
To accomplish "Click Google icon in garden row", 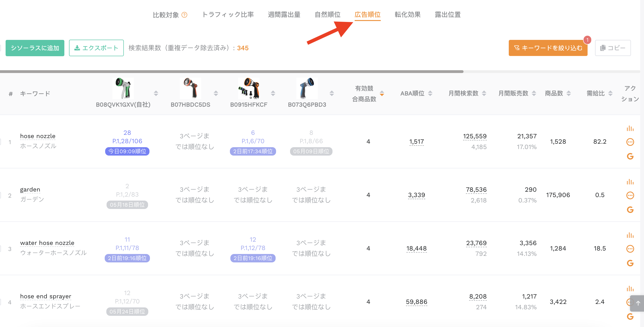I will 630,209.
